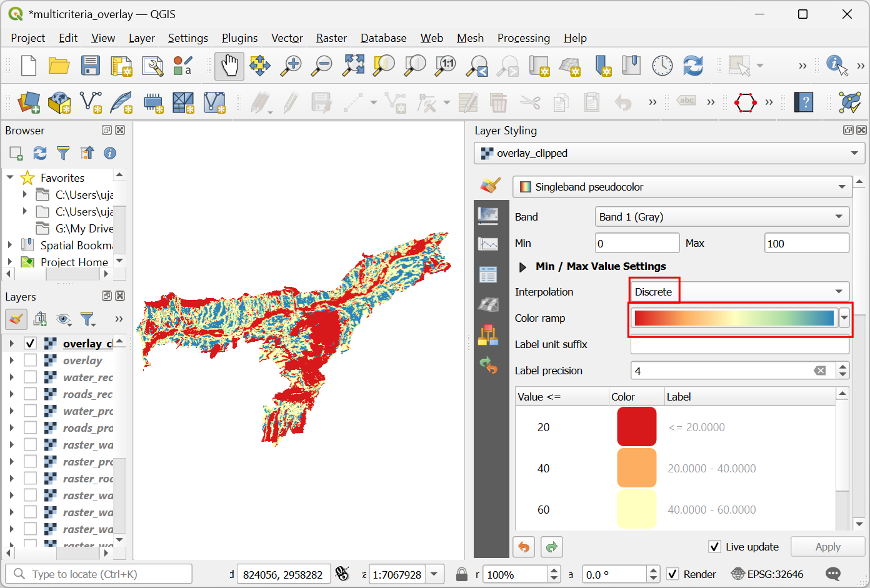Select the Pan Map hand tool

(x=229, y=66)
